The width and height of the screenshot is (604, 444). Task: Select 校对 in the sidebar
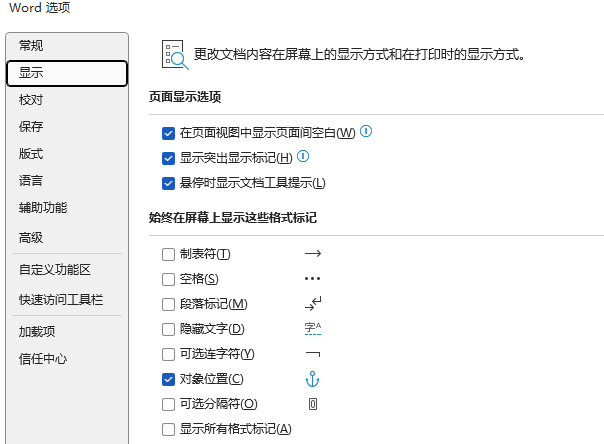coord(31,100)
